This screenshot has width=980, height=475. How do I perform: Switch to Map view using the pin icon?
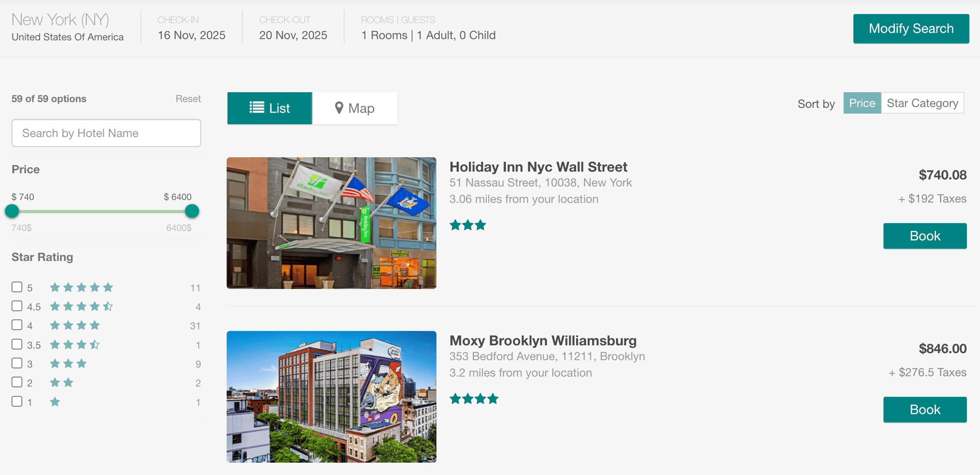[339, 108]
